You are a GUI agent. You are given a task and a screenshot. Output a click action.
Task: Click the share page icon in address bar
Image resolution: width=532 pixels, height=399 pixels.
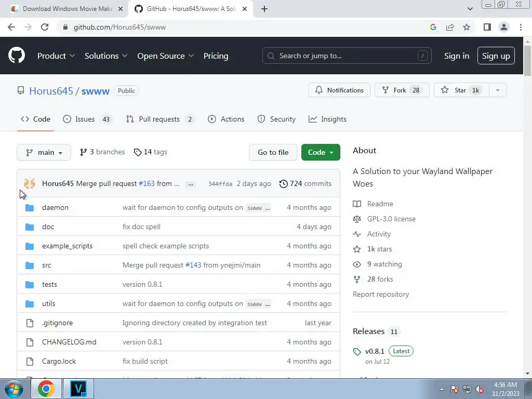tap(450, 27)
